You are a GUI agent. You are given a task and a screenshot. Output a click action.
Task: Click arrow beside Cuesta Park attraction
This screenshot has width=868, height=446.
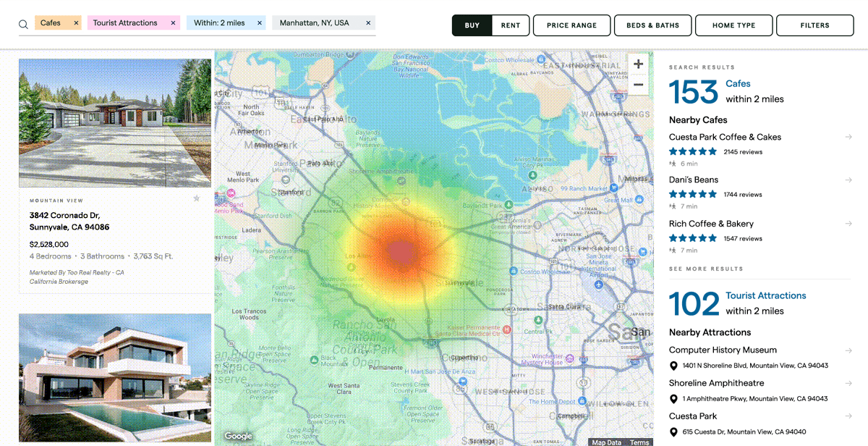[848, 416]
